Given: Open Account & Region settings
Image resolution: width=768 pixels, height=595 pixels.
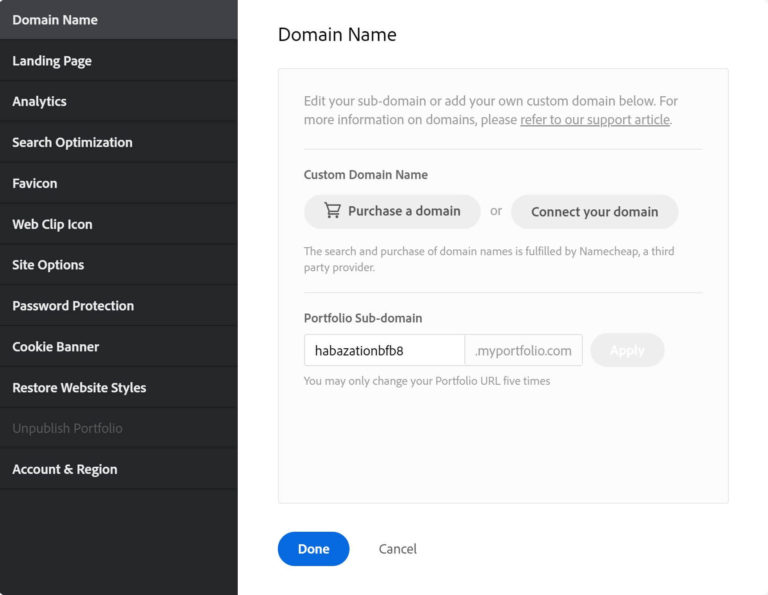Looking at the screenshot, I should pyautogui.click(x=119, y=469).
